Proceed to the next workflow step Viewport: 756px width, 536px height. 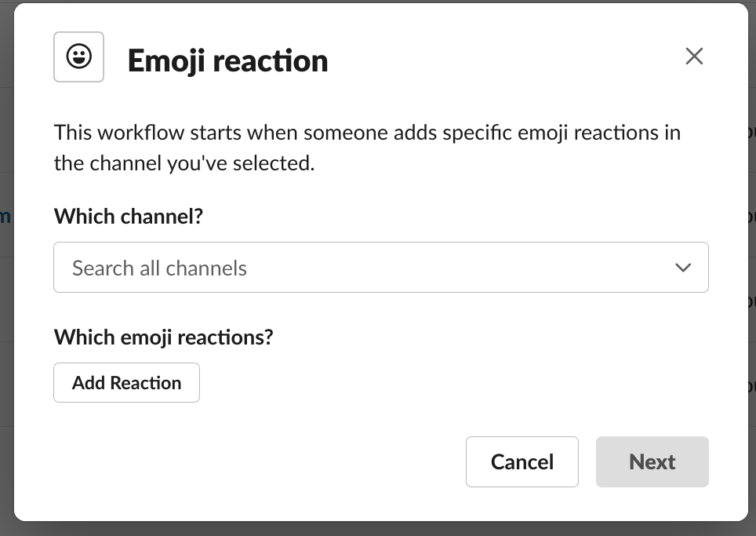click(652, 461)
